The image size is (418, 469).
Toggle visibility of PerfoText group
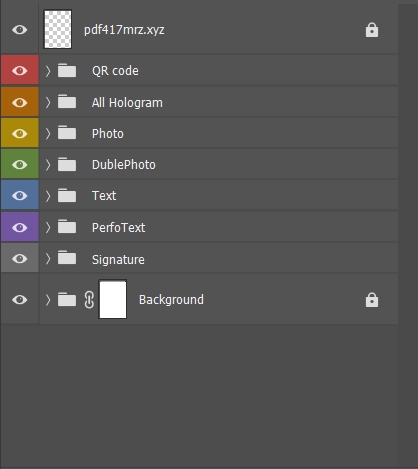tap(20, 227)
